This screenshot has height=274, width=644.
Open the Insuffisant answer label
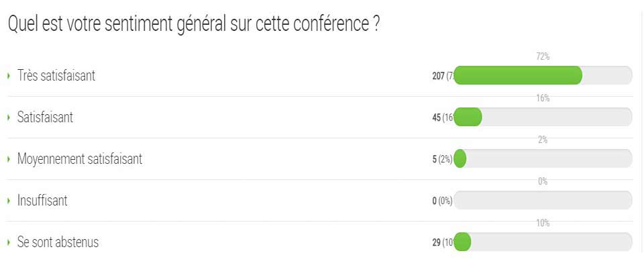pyautogui.click(x=42, y=201)
